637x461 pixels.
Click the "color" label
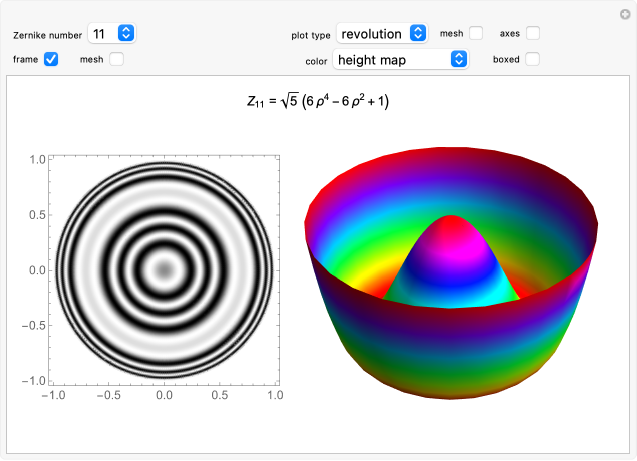tap(316, 60)
